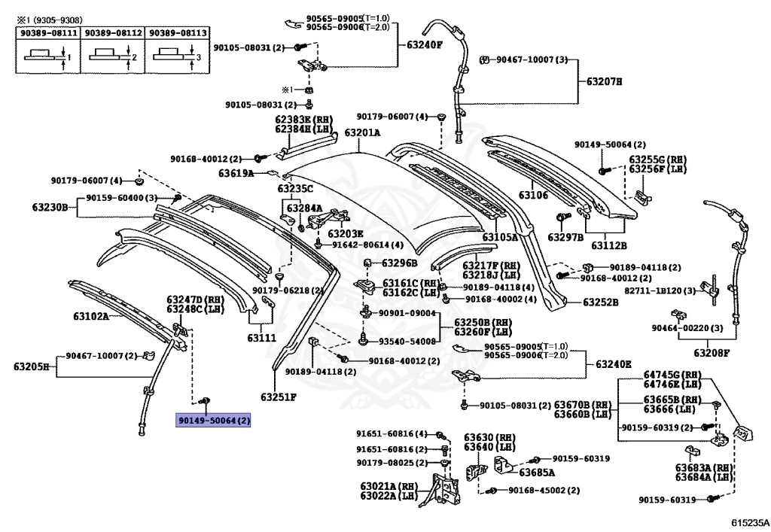Click the 63240E part label
This screenshot has width=771, height=532.
[614, 364]
